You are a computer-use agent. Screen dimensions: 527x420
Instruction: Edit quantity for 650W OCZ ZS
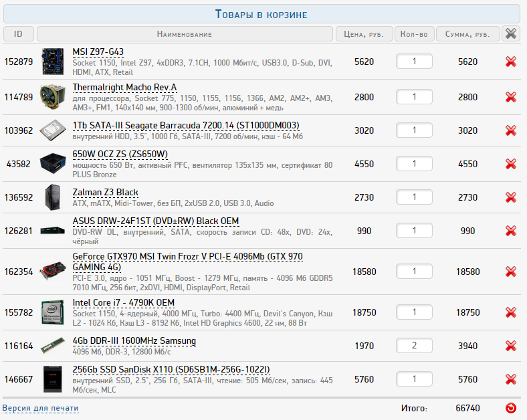[414, 164]
